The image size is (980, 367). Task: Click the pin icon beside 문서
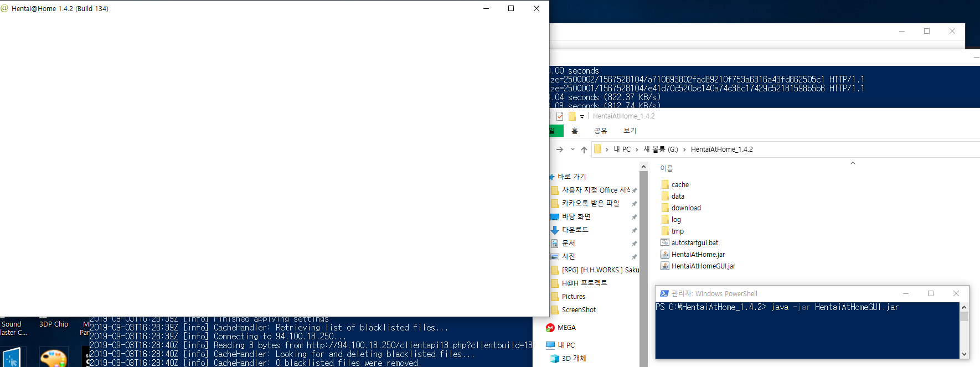(x=634, y=244)
